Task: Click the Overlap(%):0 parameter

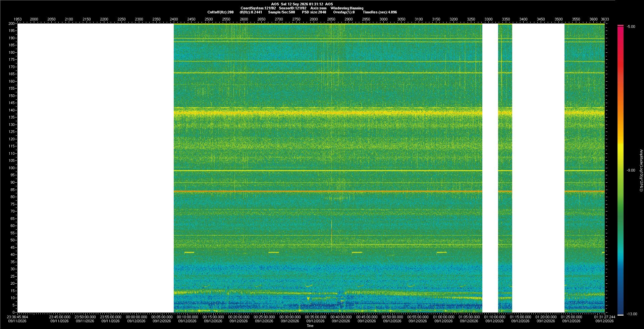Action: coord(344,12)
